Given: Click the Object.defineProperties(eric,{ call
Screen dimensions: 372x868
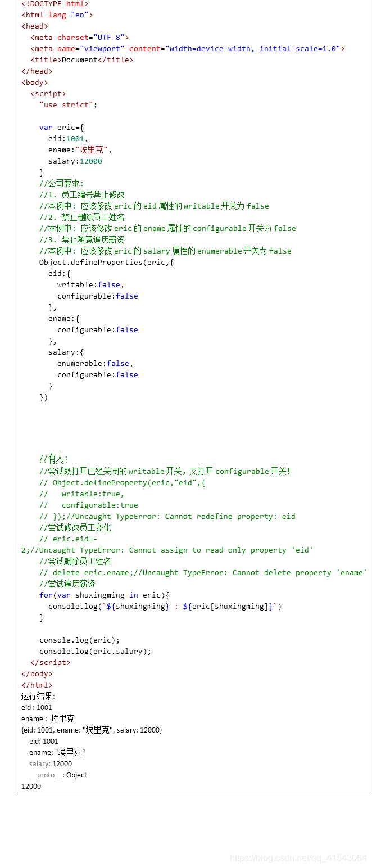Looking at the screenshot, I should (x=106, y=262).
